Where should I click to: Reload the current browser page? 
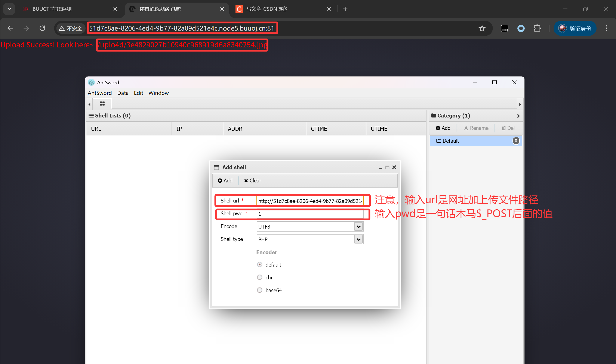42,28
